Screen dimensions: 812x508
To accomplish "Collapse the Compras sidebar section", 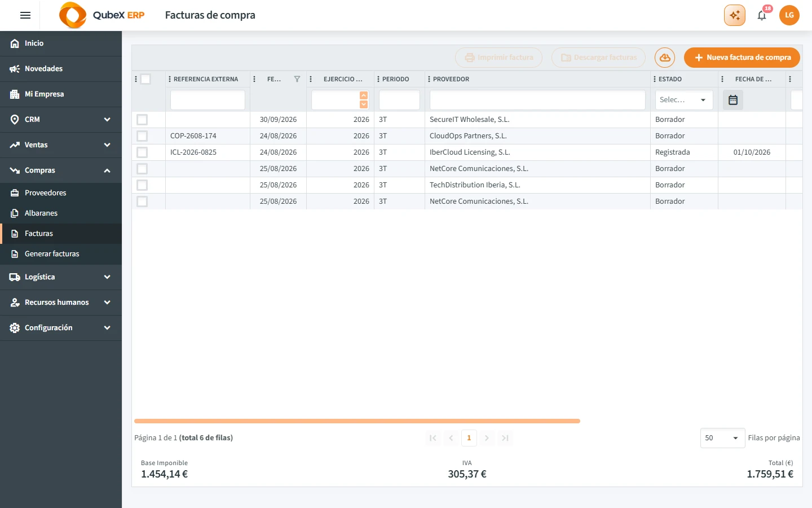I will coord(61,170).
